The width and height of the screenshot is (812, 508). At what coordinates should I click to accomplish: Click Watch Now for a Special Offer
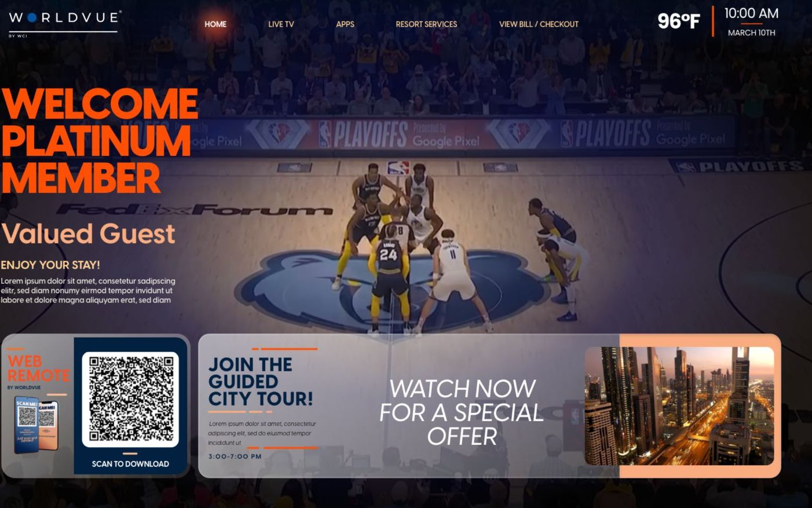point(462,412)
